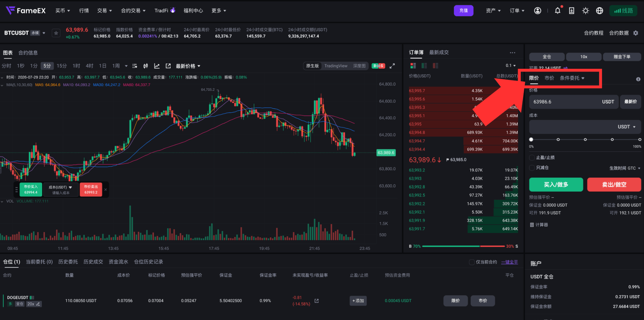Screen dimensions: 644x320
Task: Click the green 买入/做多 button
Action: click(556, 185)
